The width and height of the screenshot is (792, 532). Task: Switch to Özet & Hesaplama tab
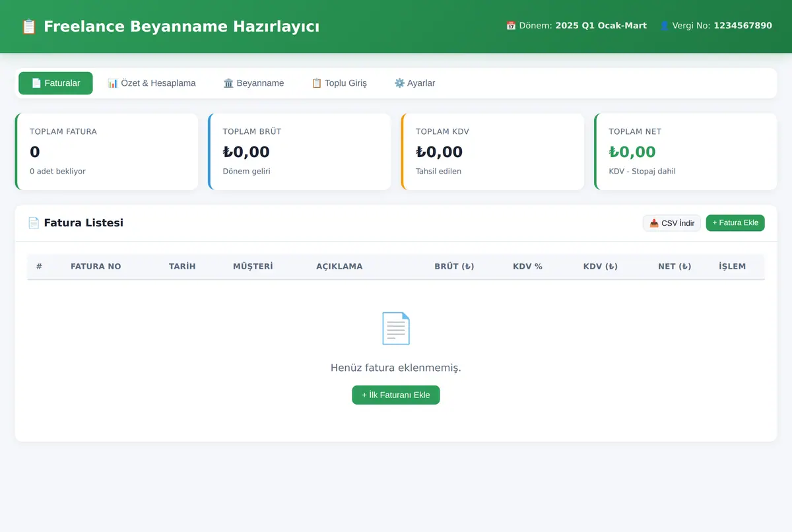pos(152,83)
